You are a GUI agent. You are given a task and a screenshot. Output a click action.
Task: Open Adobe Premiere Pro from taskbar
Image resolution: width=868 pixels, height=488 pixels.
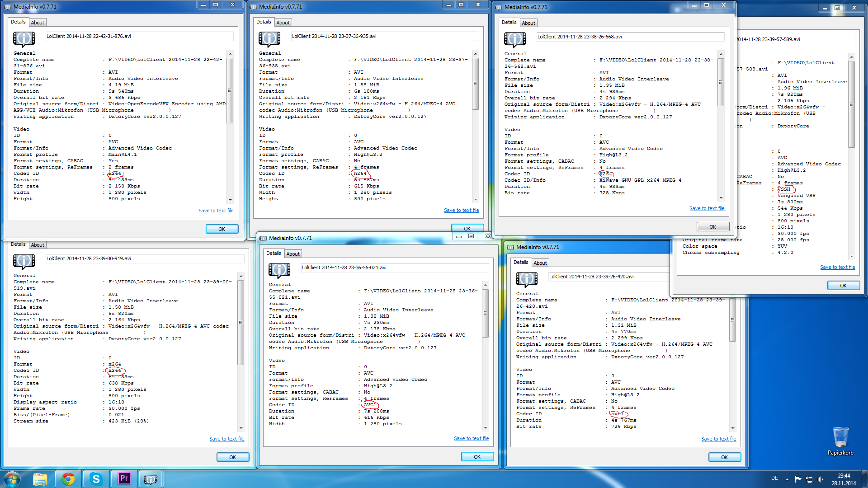124,479
